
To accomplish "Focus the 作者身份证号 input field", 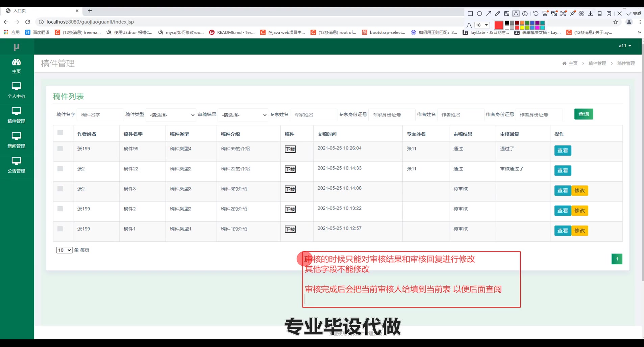I will 539,115.
